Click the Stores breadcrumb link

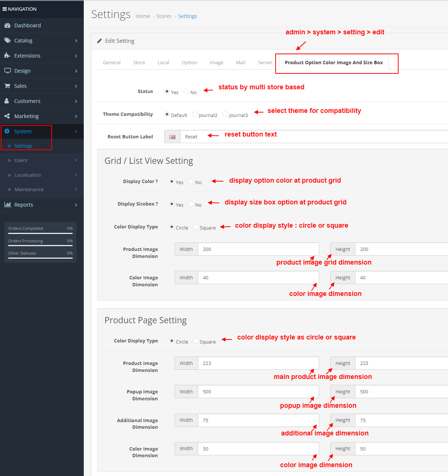[164, 16]
